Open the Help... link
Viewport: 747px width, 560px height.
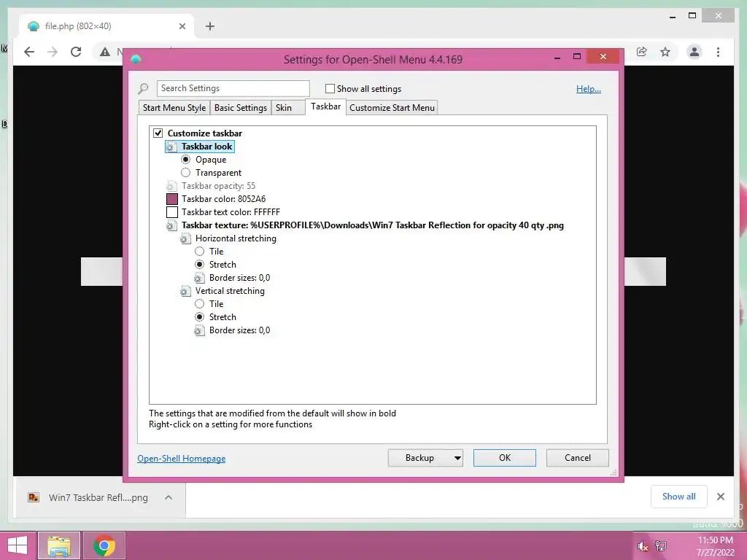(589, 89)
